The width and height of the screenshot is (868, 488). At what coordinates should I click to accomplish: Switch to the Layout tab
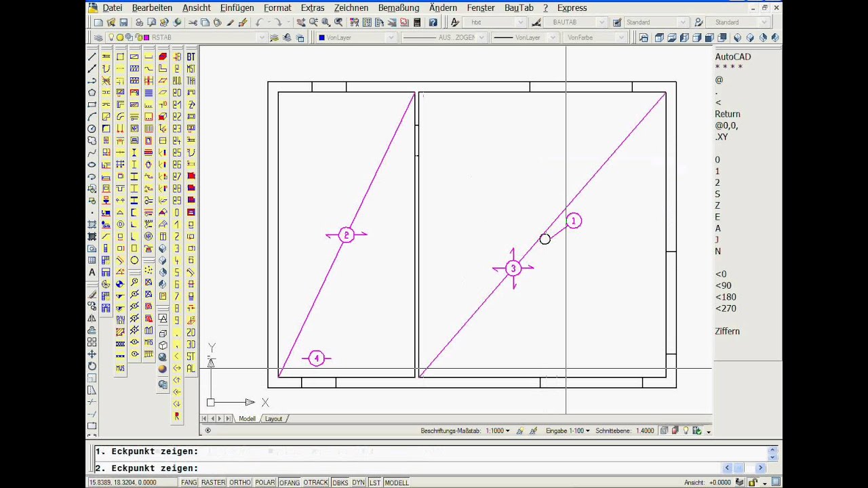click(273, 419)
